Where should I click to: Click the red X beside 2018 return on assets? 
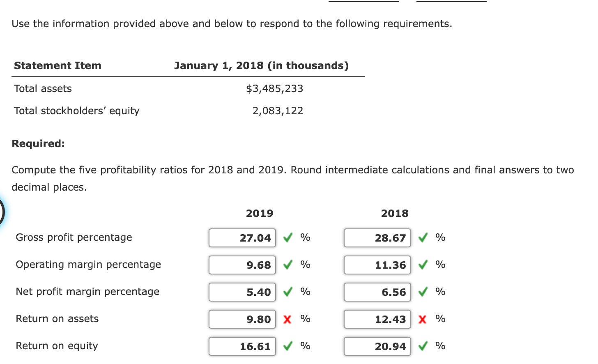(422, 319)
